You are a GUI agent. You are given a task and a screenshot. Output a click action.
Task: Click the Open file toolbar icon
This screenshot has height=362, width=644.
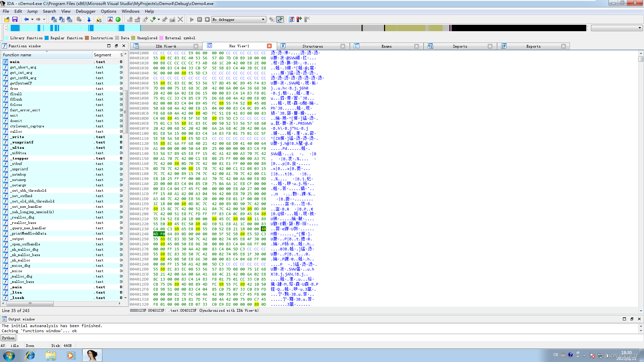point(7,19)
